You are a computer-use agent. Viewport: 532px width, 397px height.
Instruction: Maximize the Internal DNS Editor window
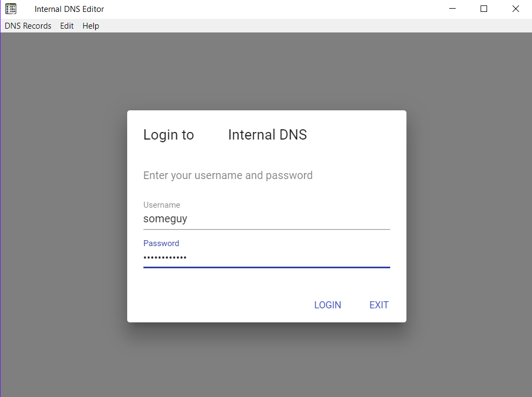click(483, 9)
